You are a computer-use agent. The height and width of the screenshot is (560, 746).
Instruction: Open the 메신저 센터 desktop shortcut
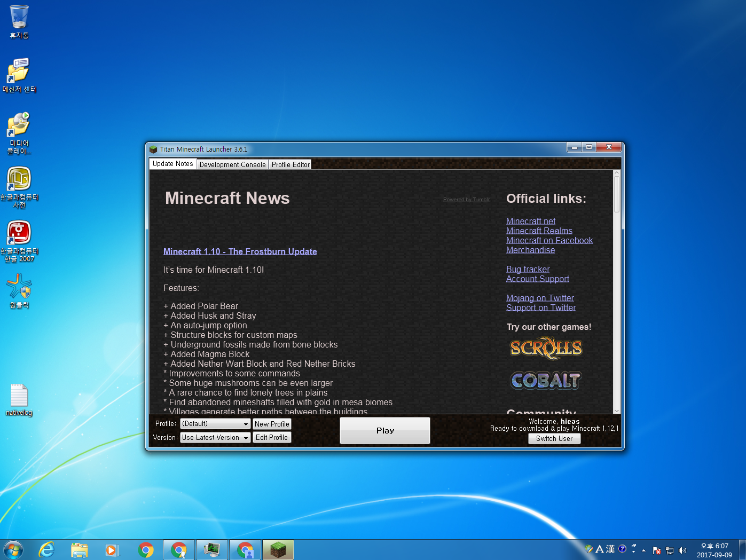(x=19, y=75)
